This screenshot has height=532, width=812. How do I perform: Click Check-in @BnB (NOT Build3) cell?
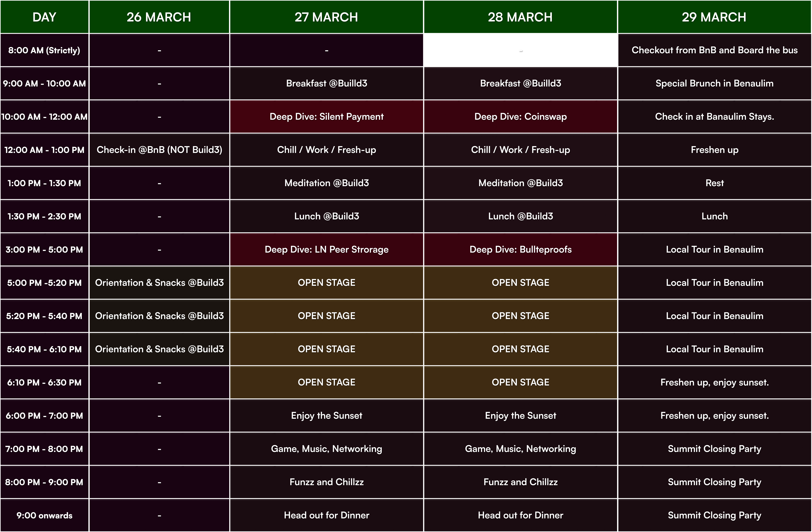click(x=159, y=150)
